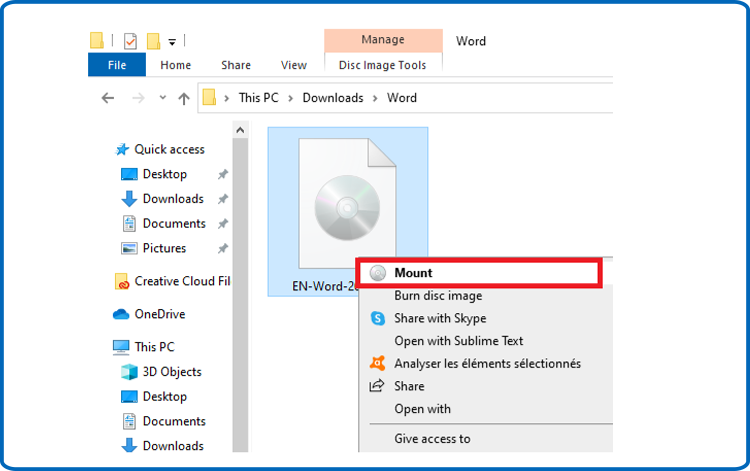Click the New folder icon in quick access toolbar
This screenshot has width=750, height=471.
(x=154, y=41)
